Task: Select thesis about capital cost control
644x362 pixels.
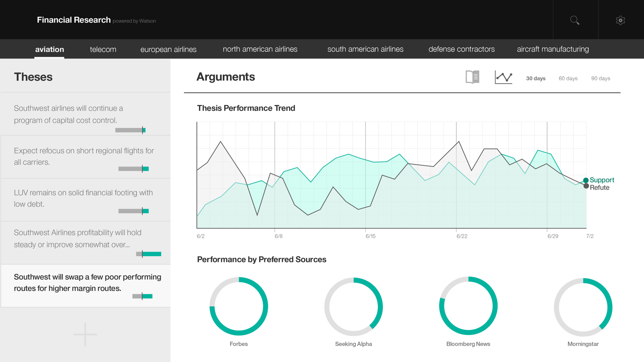Action: click(86, 114)
